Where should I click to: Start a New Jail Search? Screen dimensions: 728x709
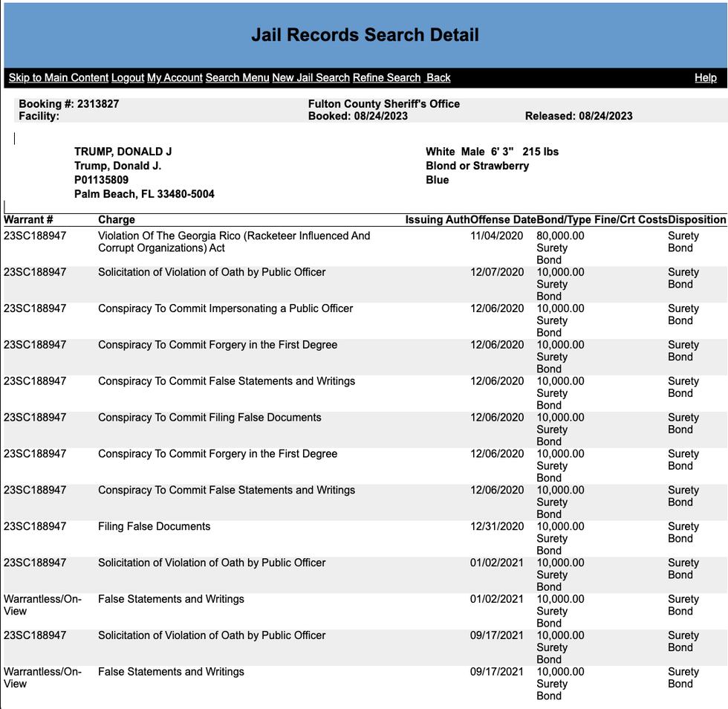[311, 77]
